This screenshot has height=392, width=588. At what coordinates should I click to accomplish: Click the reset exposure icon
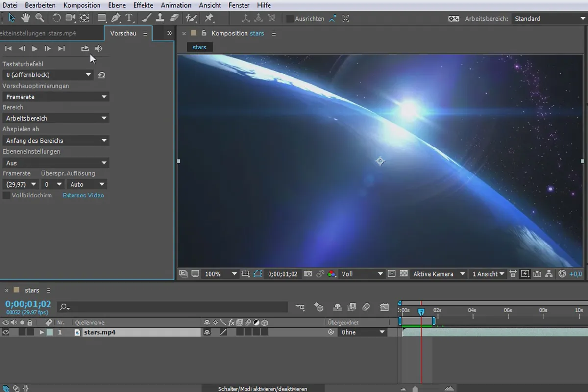563,274
